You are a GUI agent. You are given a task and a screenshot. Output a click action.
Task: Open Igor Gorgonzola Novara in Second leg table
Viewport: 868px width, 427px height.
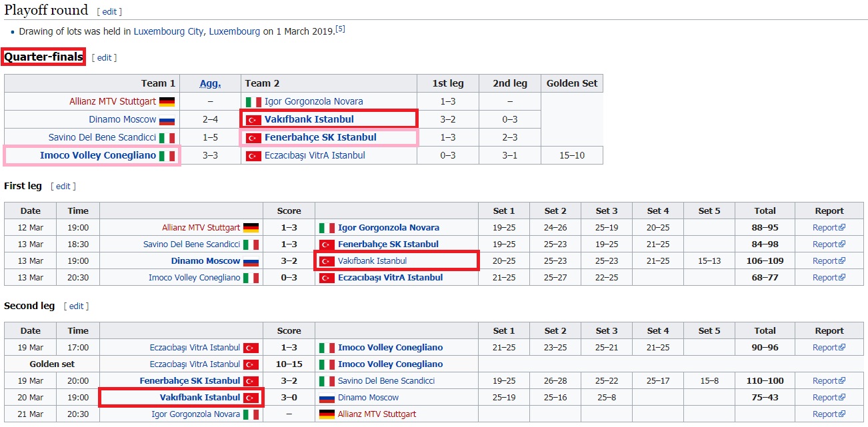tap(196, 414)
